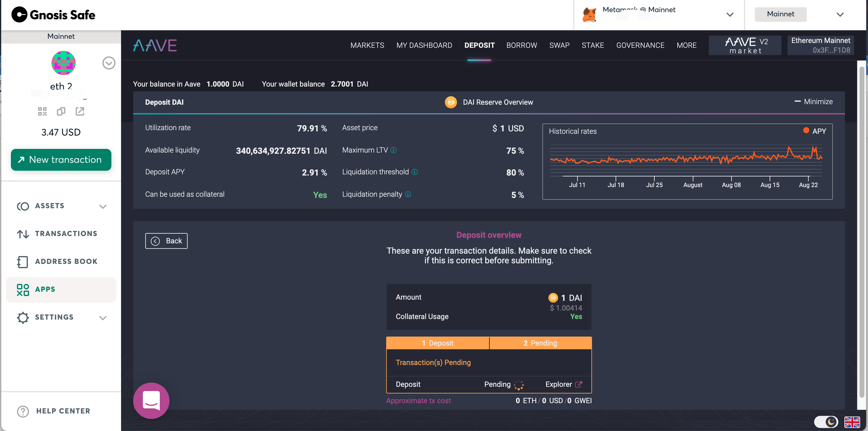Open Address Book in sidebar
The height and width of the screenshot is (431, 868).
[x=61, y=262]
